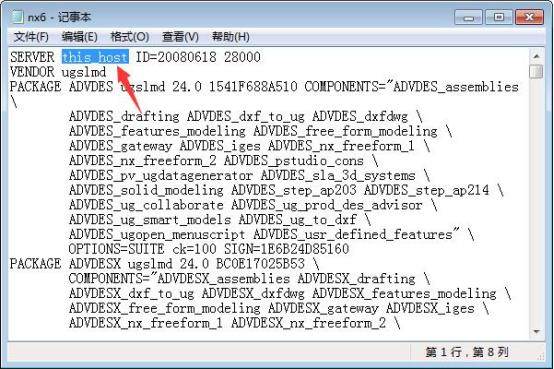
Task: Click the Notepad icon in title bar
Action: [17, 17]
